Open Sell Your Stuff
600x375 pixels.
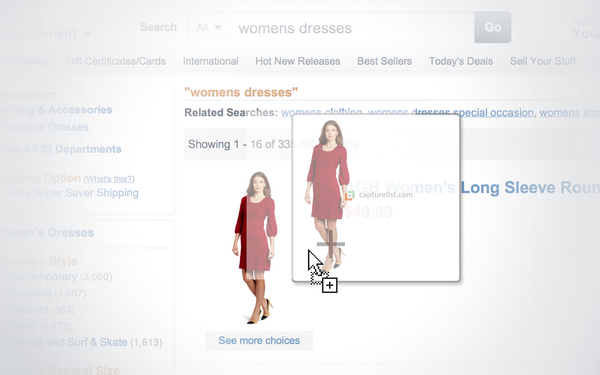point(543,61)
